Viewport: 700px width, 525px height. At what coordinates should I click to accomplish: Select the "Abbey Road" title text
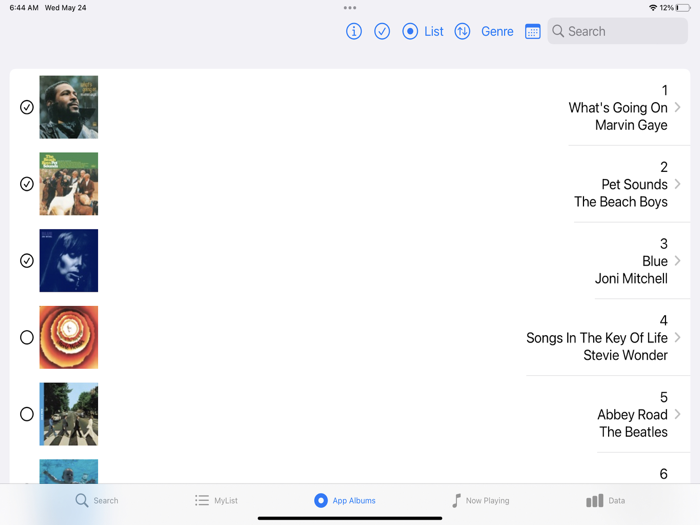pos(633,415)
